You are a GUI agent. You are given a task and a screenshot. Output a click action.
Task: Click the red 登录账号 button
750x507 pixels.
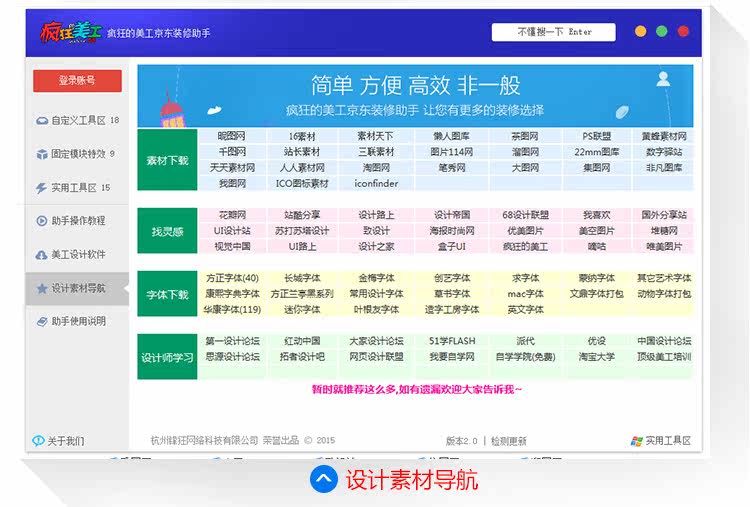click(77, 81)
